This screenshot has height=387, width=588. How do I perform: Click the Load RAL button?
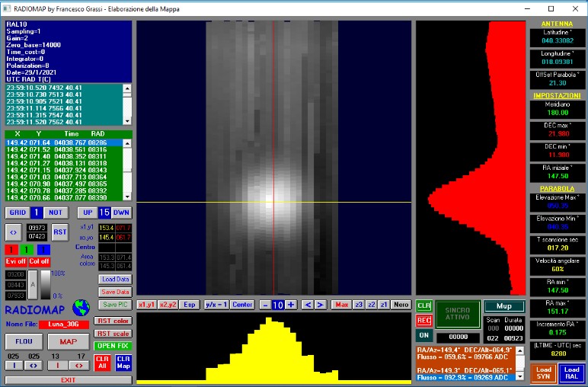coord(571,373)
